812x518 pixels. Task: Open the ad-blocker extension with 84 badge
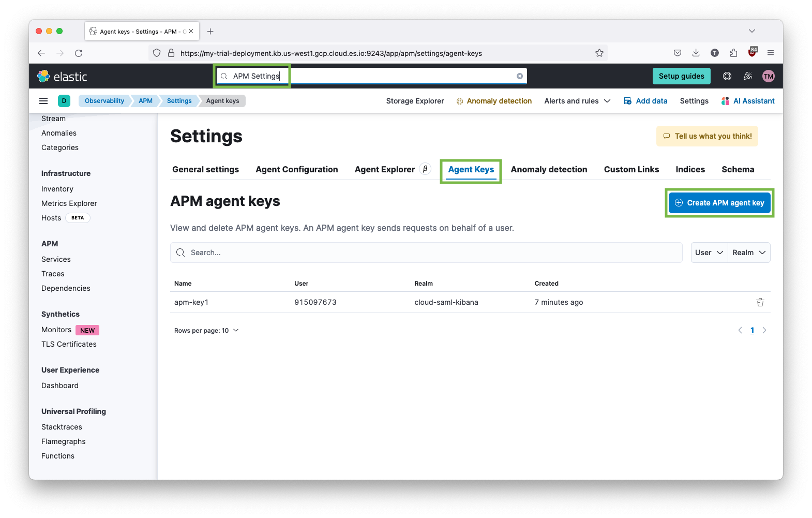pos(753,52)
